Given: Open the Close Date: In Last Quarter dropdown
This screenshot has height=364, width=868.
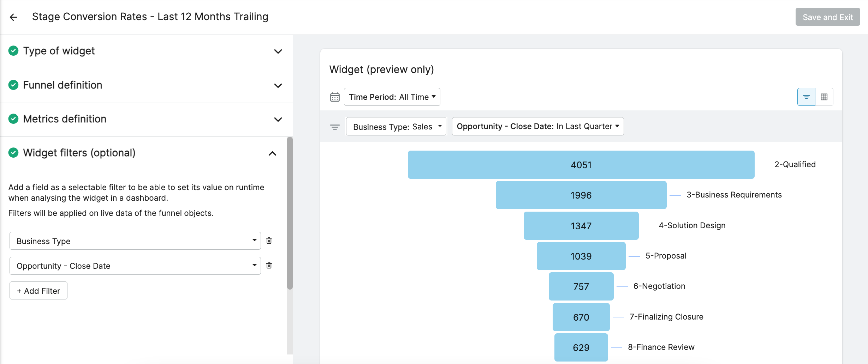Looking at the screenshot, I should (538, 126).
